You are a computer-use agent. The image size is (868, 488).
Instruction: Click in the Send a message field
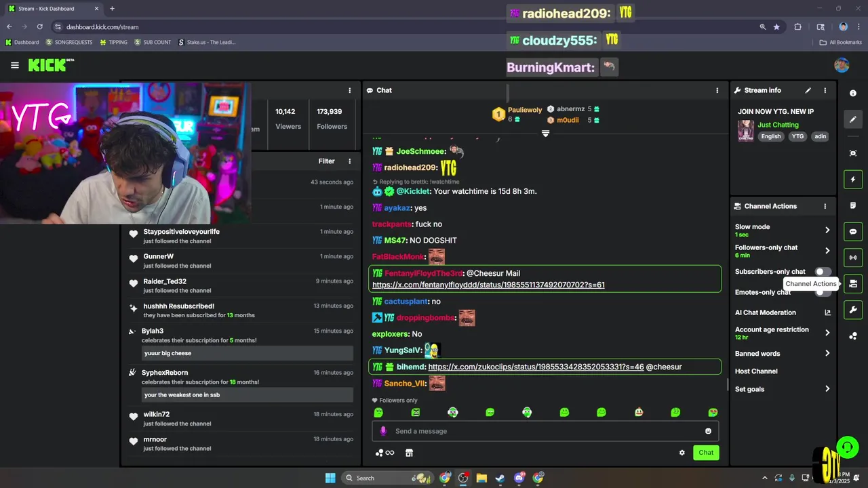[545, 431]
